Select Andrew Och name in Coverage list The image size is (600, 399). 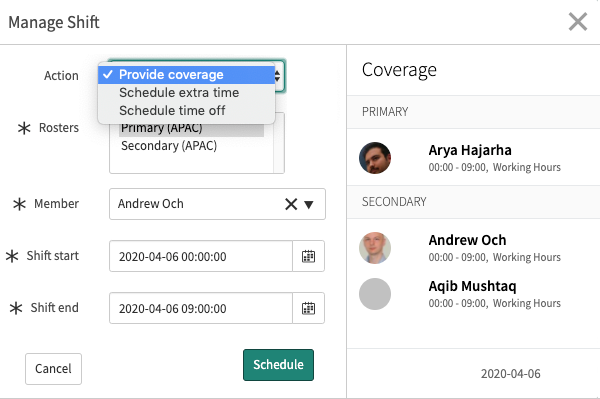(x=467, y=240)
